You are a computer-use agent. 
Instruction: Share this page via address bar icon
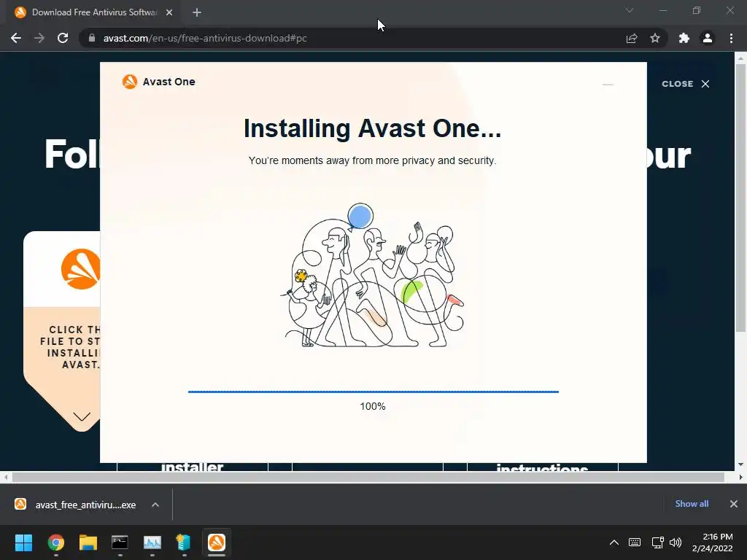pos(632,38)
